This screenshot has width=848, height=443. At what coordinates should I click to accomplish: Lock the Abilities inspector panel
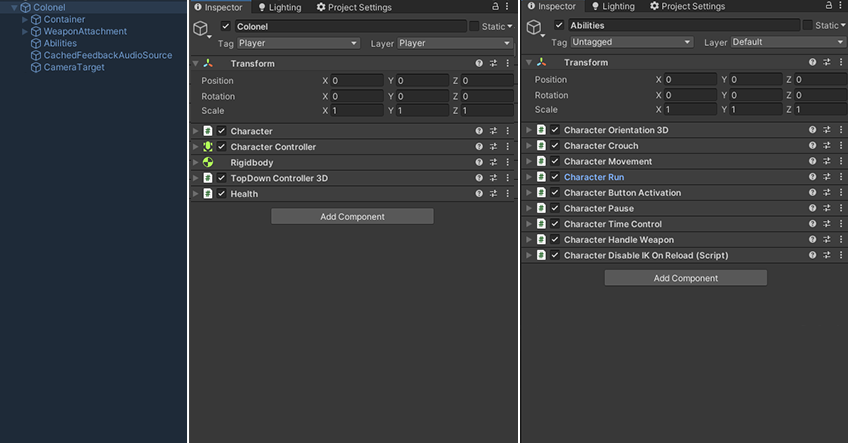[829, 5]
